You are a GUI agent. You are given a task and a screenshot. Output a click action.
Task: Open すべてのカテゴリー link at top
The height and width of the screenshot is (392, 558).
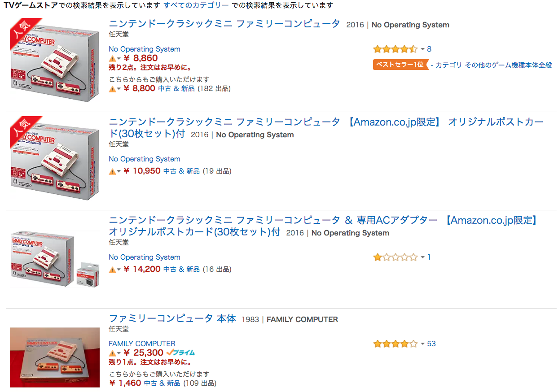tap(196, 5)
